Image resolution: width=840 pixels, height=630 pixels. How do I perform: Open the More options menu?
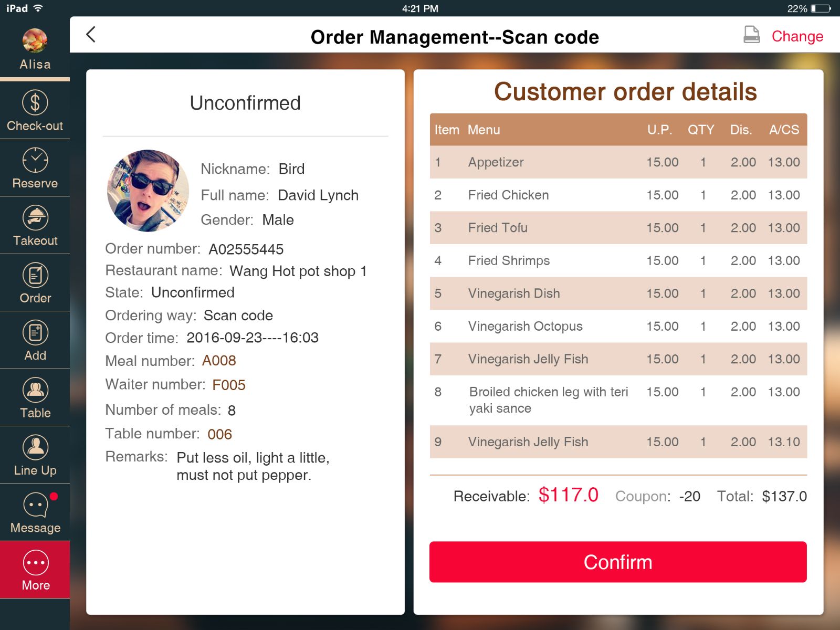pyautogui.click(x=35, y=563)
